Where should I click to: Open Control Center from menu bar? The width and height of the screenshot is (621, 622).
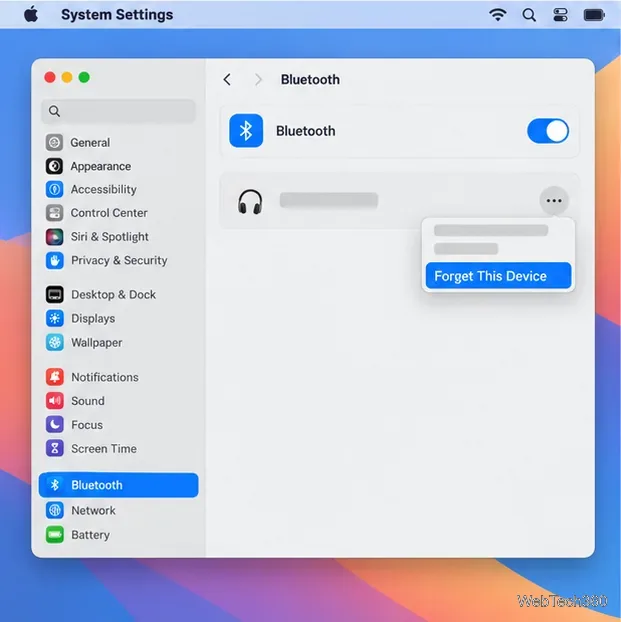pyautogui.click(x=560, y=15)
